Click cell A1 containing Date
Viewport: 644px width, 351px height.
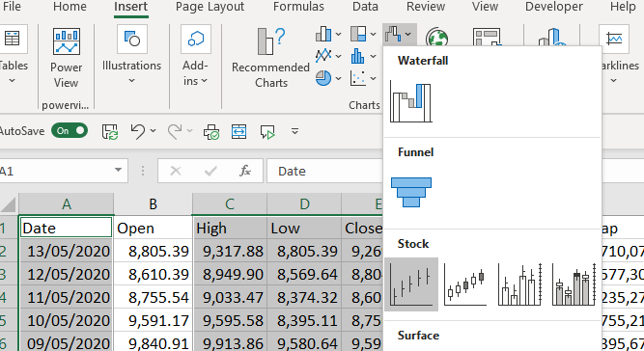(66, 228)
